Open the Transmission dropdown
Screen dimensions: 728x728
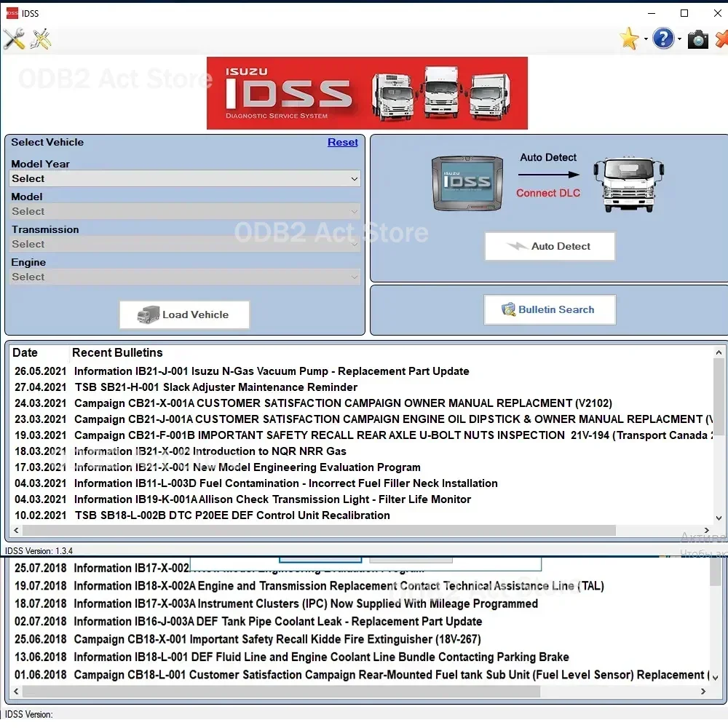[185, 244]
